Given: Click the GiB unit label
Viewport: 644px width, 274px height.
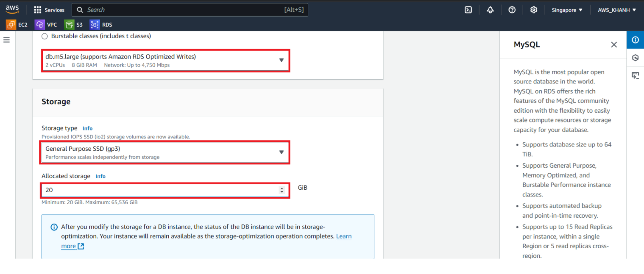Looking at the screenshot, I should tap(303, 188).
